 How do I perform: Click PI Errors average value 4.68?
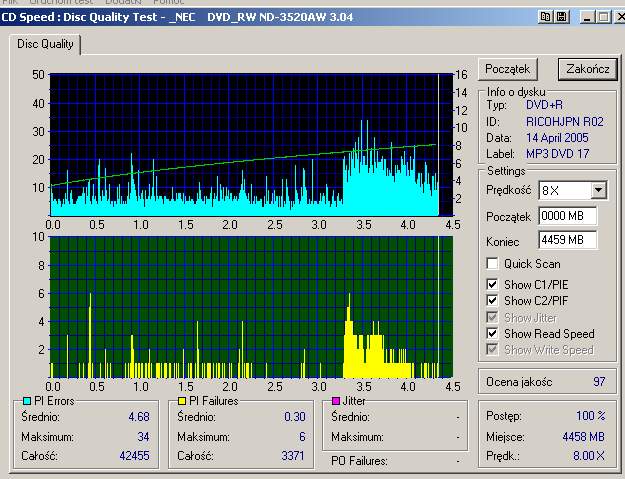(139, 417)
